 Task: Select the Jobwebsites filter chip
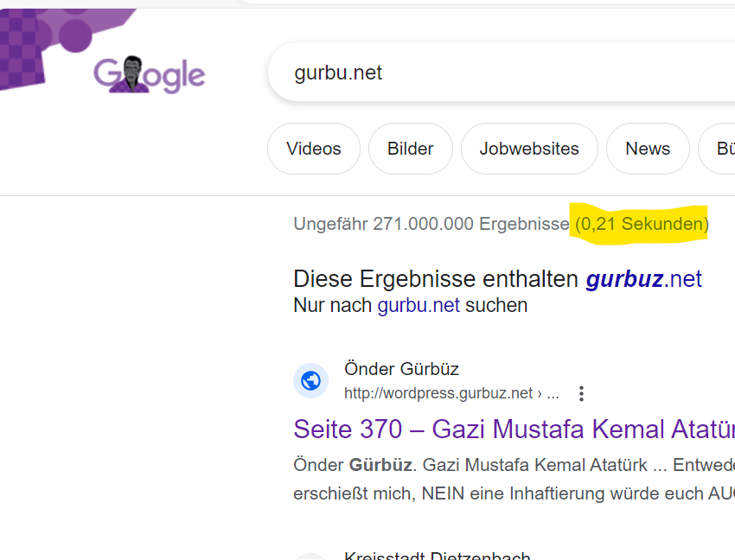point(529,149)
